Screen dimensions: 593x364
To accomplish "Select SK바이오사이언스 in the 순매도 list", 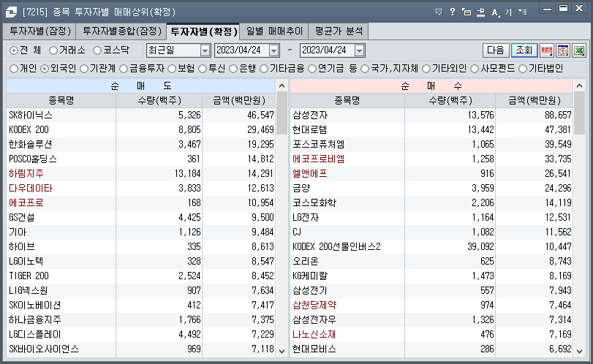I will (x=140, y=349).
